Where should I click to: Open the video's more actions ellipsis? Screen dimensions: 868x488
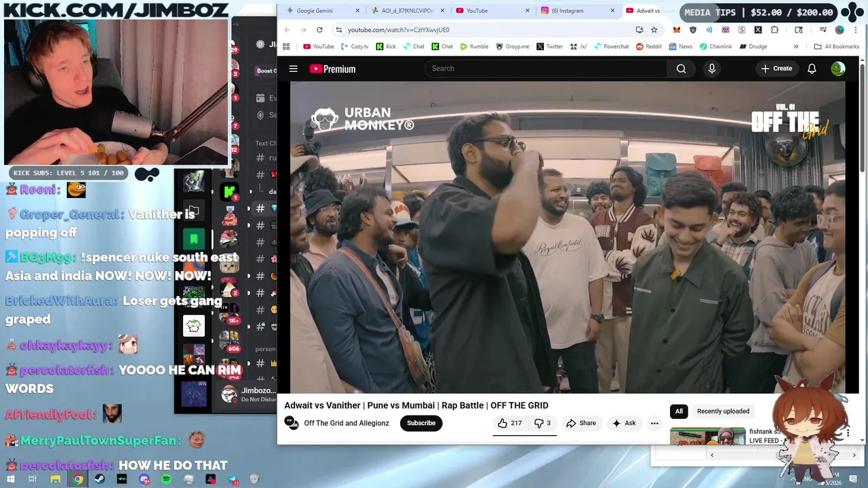[654, 423]
